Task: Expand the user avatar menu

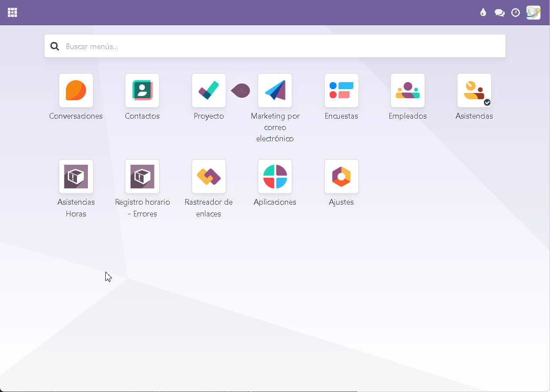Action: (533, 13)
